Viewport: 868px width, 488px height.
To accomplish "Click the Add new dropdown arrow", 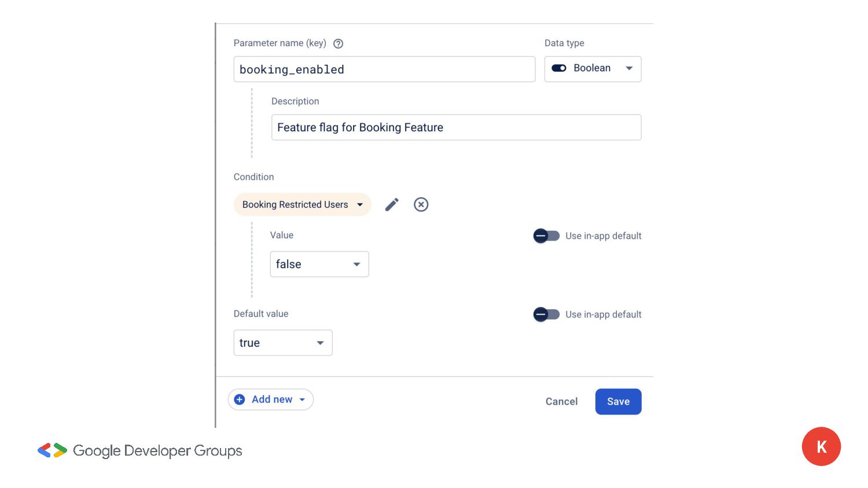I will tap(302, 400).
